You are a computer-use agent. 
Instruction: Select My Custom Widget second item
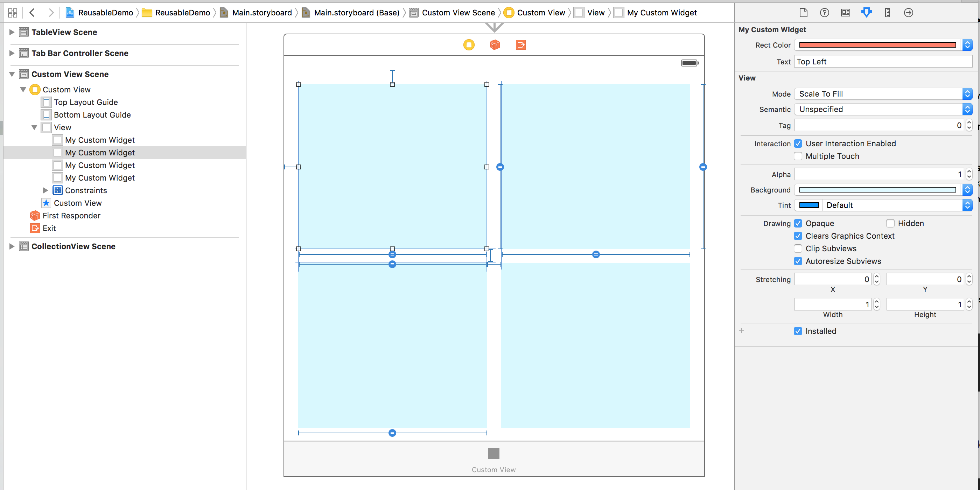click(100, 152)
